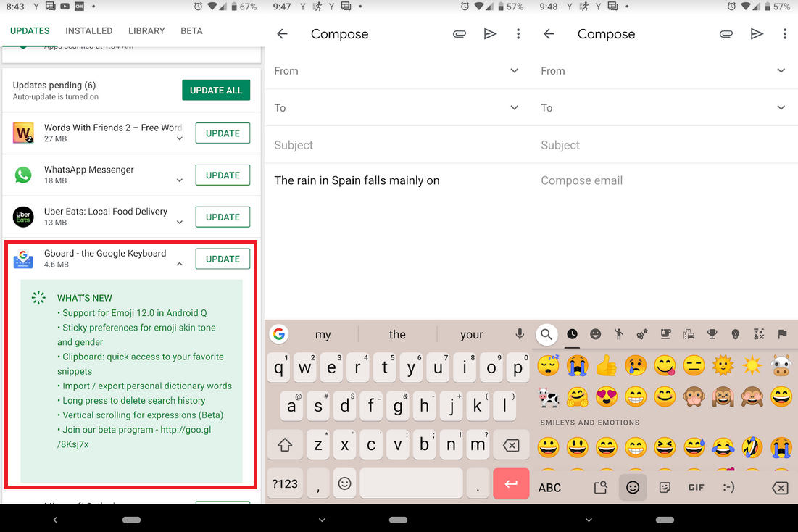This screenshot has height=532, width=798.
Task: Tap the home pill in left screen navigation bar
Action: (131, 520)
